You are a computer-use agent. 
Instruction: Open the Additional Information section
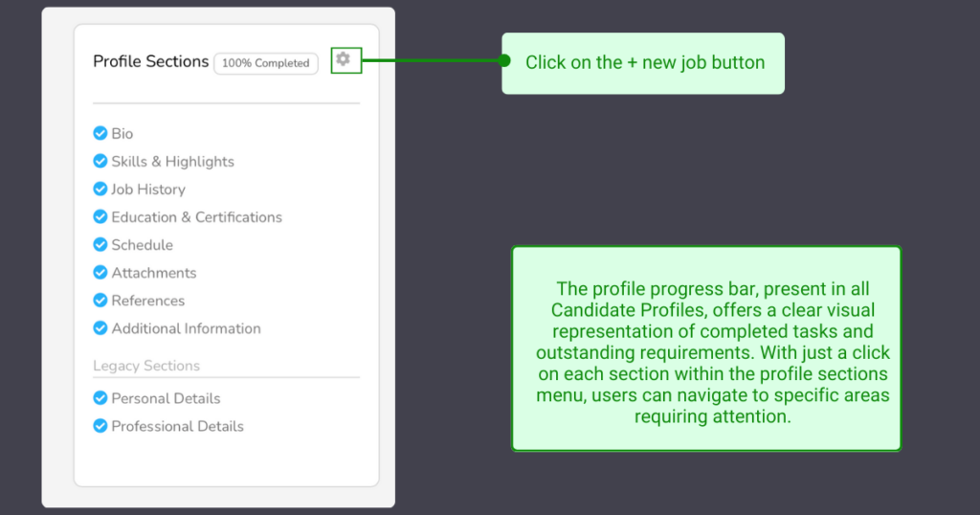point(186,328)
